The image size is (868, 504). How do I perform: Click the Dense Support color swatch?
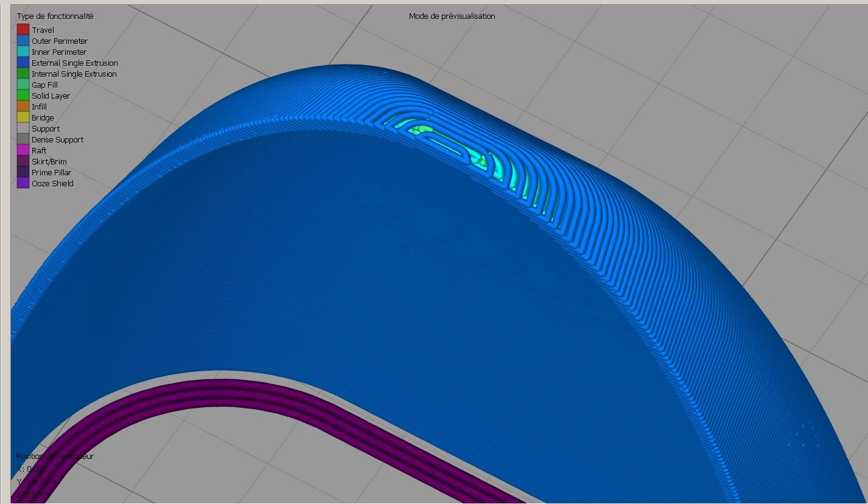point(23,139)
